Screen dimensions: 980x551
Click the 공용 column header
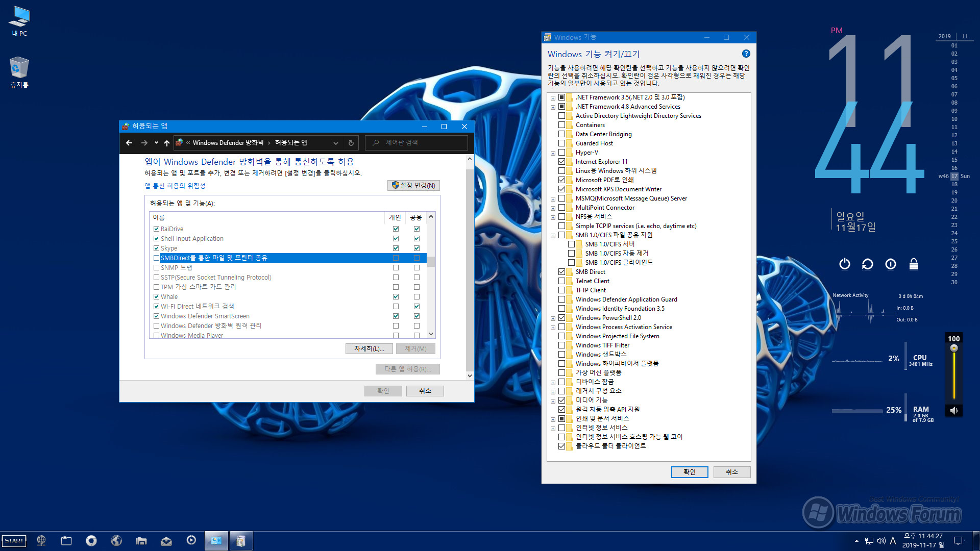tap(416, 217)
